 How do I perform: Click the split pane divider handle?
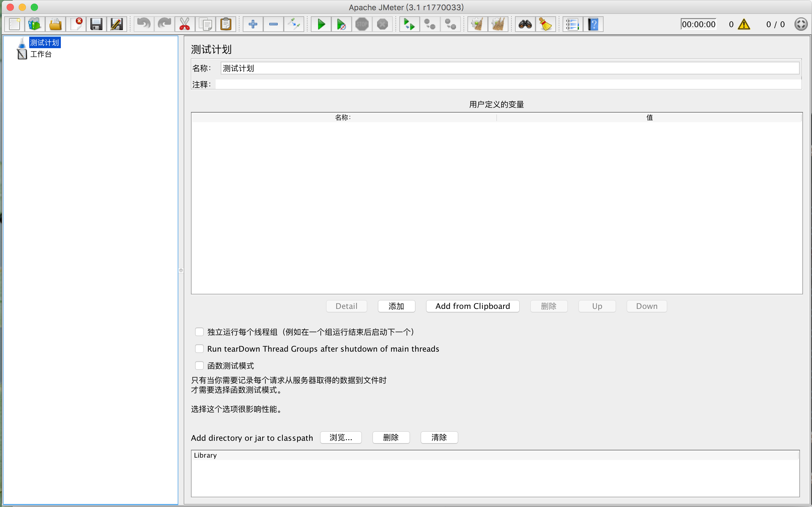point(181,270)
